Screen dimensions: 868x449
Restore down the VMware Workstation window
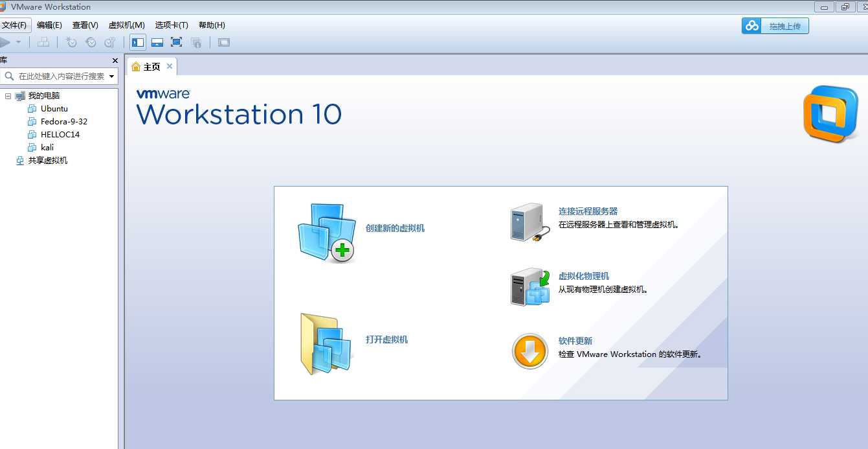pyautogui.click(x=845, y=6)
